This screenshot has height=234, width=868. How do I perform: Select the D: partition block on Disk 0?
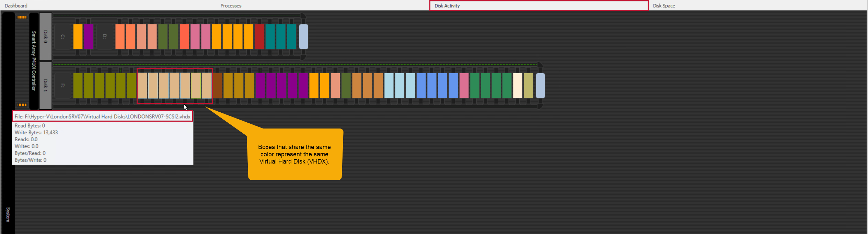pos(105,37)
